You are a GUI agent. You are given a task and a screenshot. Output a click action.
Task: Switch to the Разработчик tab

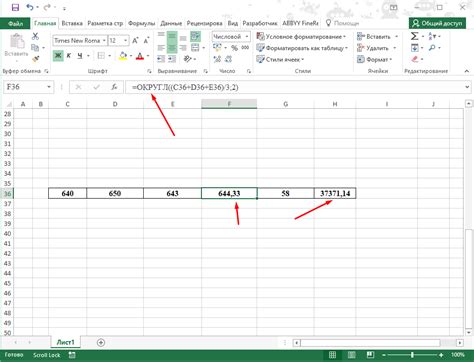tap(260, 23)
